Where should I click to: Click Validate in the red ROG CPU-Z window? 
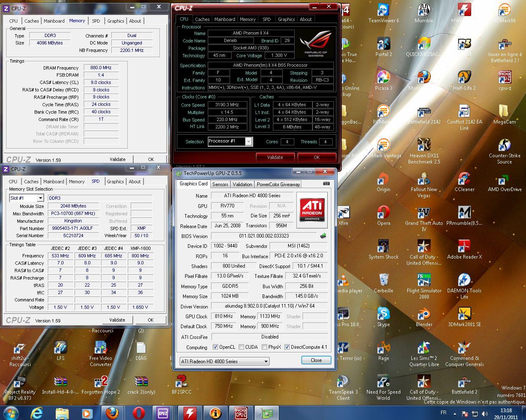pos(275,157)
